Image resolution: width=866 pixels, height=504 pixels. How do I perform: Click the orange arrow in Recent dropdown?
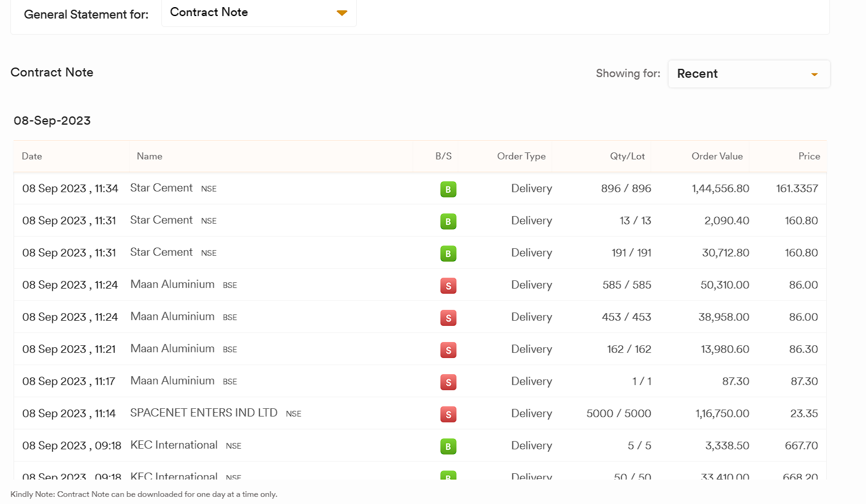click(814, 75)
